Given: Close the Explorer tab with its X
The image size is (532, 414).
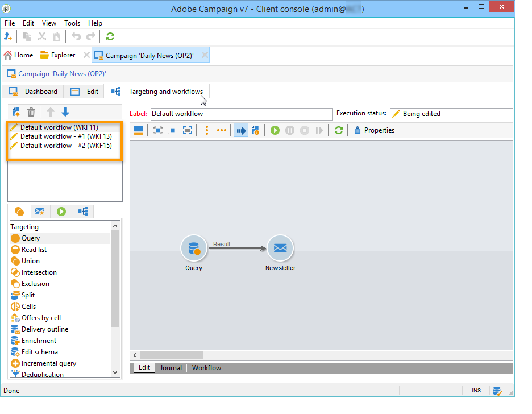Looking at the screenshot, I should pos(86,55).
